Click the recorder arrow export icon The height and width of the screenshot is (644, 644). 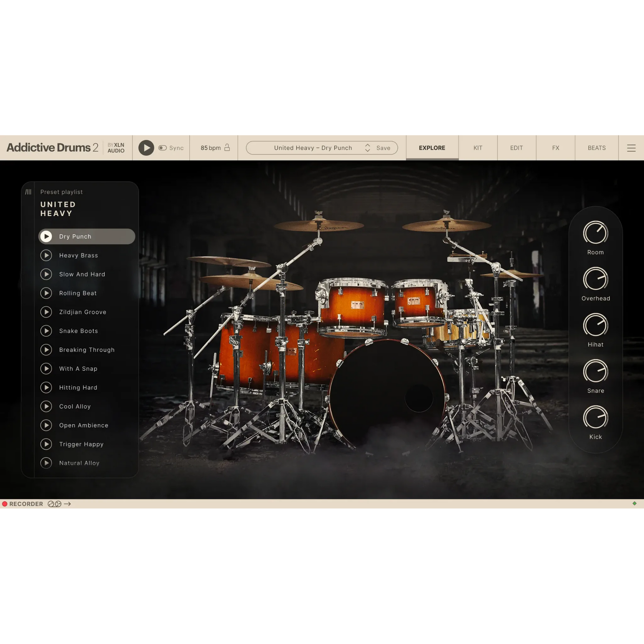67,504
